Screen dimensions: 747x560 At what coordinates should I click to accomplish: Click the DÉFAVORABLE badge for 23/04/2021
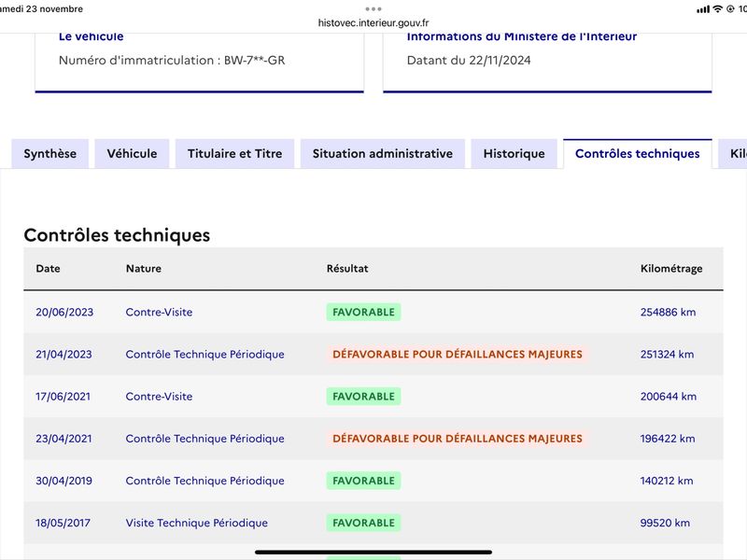tap(458, 439)
